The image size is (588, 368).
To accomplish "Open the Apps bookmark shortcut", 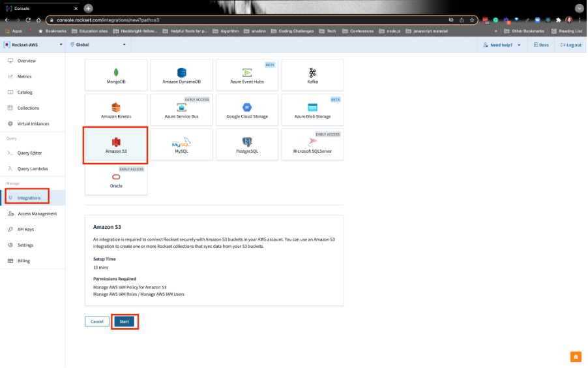I will [14, 31].
